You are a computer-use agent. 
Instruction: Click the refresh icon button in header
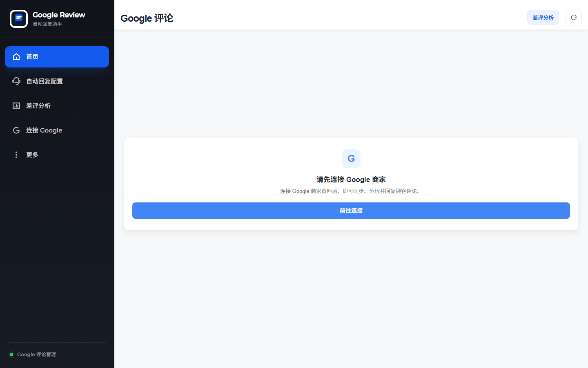point(574,18)
